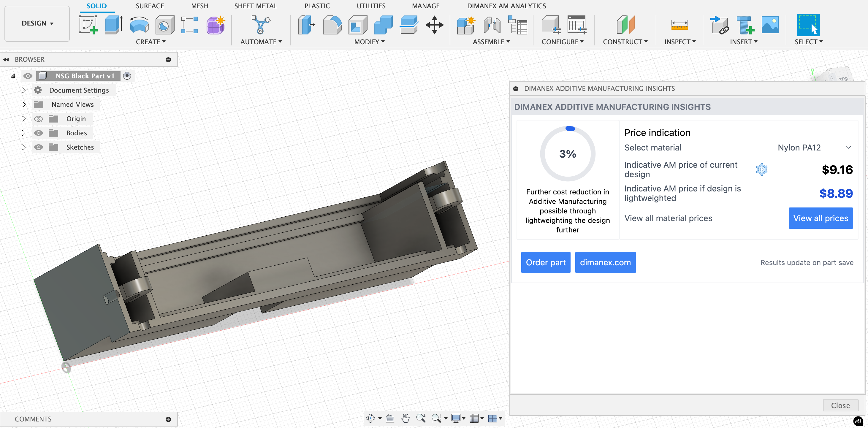Hide the Bodies folder visibility
868x428 pixels.
38,133
